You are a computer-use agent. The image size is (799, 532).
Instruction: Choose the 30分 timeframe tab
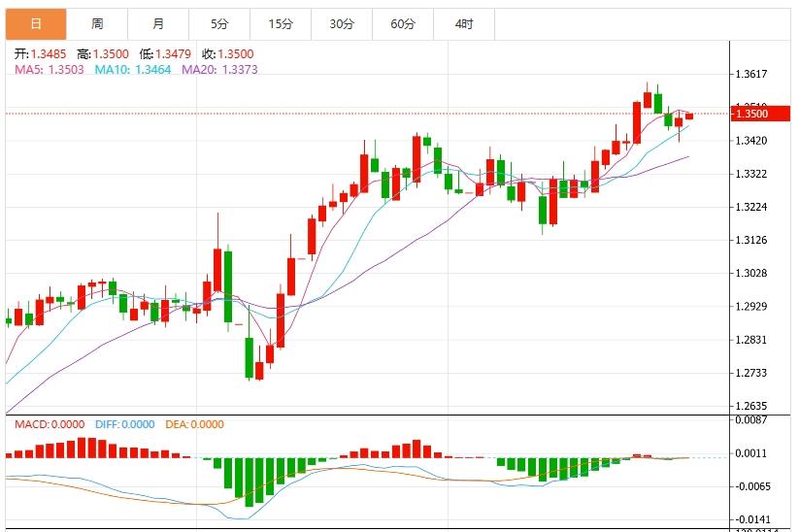coord(342,23)
